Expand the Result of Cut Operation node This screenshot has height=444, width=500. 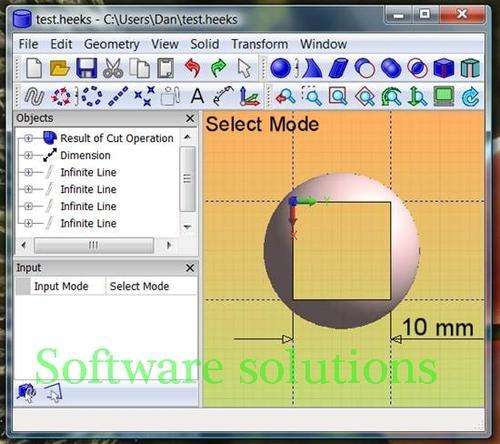coord(29,138)
